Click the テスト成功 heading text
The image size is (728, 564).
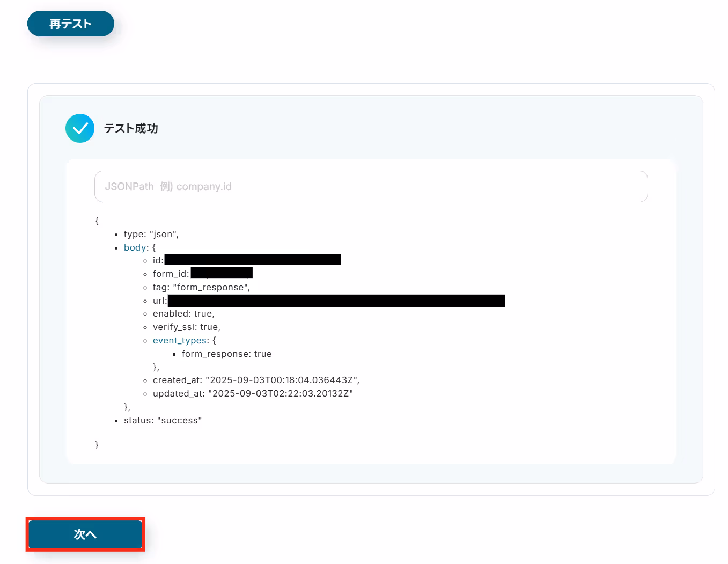pos(131,128)
